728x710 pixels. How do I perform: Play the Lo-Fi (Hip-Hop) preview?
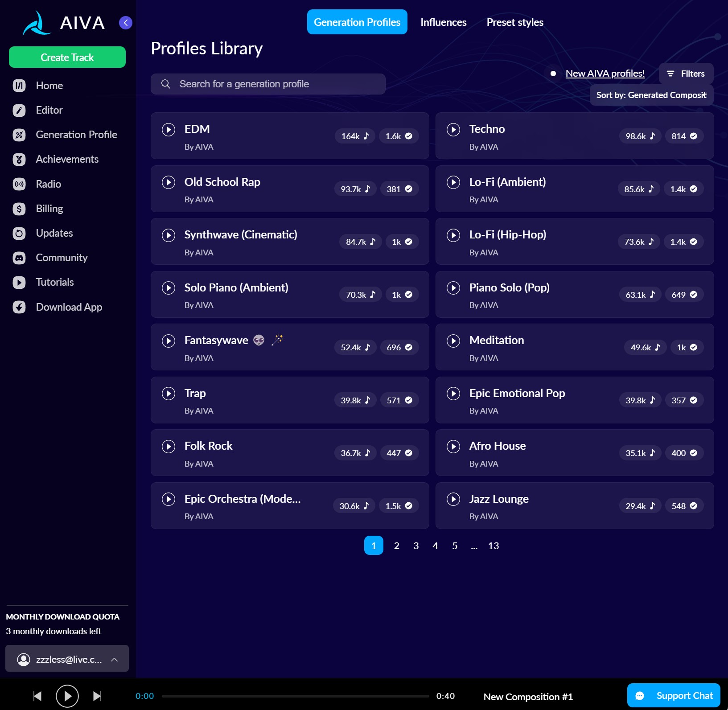[x=453, y=235]
